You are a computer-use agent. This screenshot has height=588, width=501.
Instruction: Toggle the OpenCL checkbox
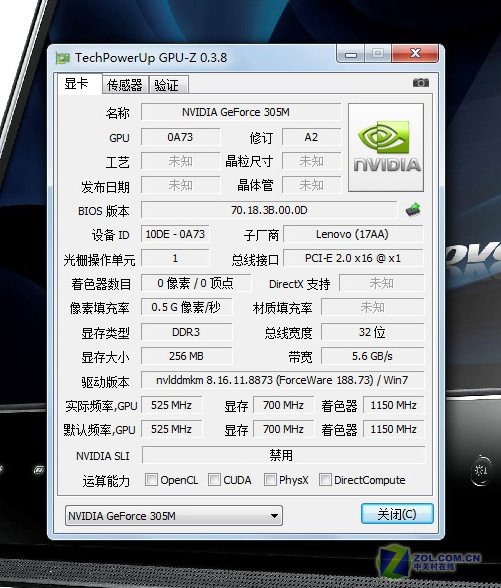coord(152,479)
